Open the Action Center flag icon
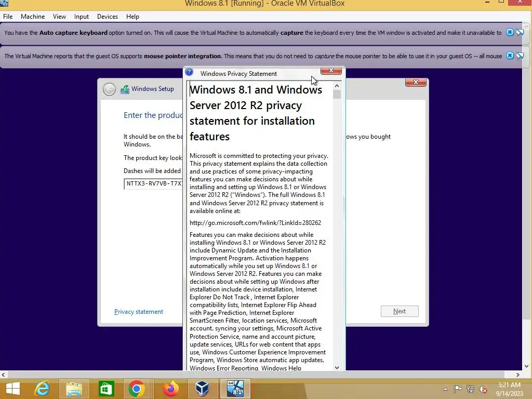This screenshot has width=532, height=399. 458,389
